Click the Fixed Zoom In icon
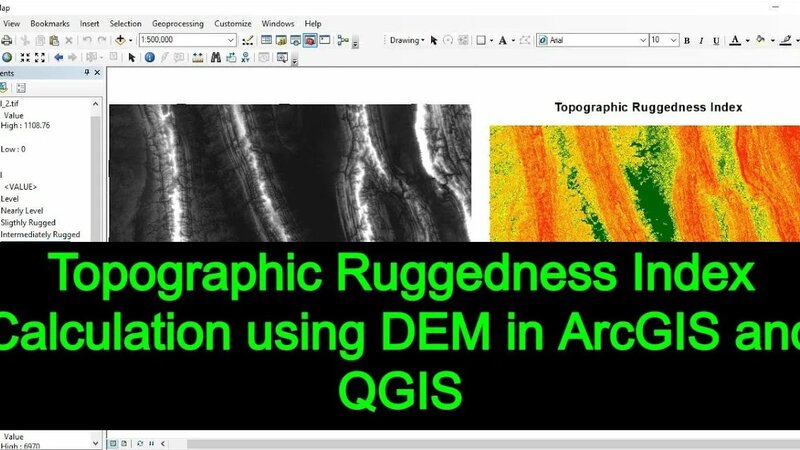Screen dimensions: 800x450 pos(25,57)
